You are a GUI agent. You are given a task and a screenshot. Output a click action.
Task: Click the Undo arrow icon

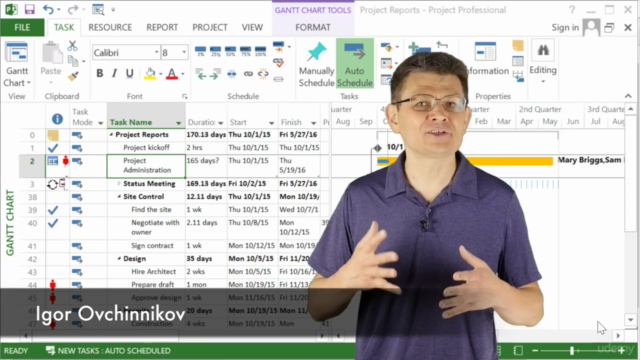pos(48,9)
